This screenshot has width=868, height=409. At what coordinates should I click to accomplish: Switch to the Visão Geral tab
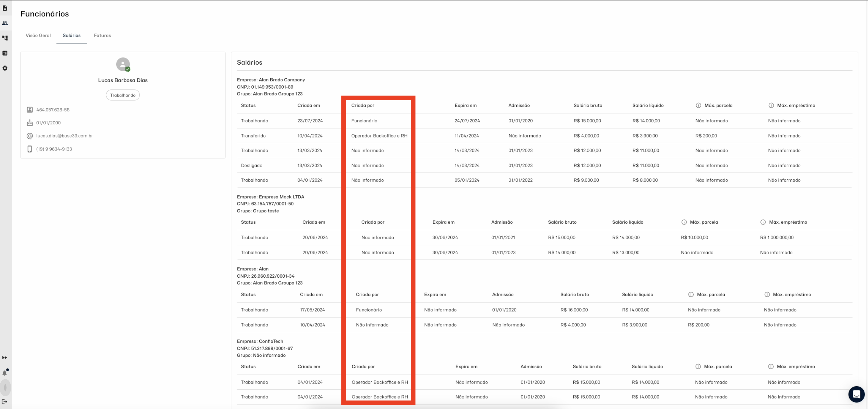[x=38, y=35]
